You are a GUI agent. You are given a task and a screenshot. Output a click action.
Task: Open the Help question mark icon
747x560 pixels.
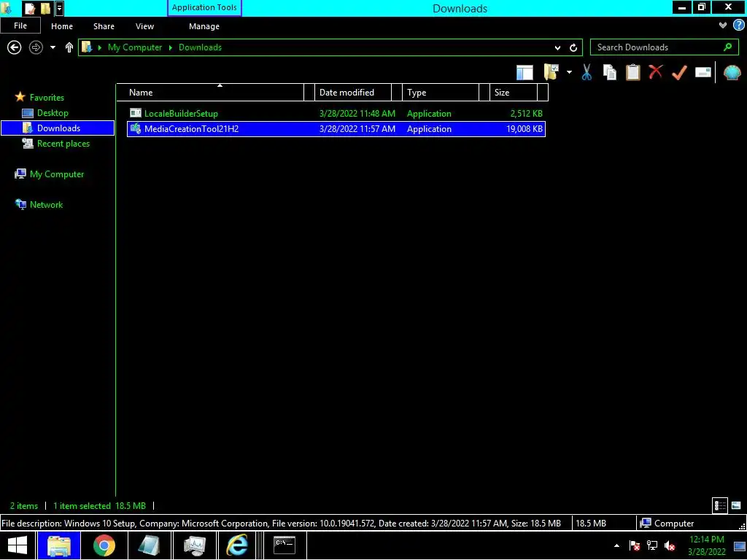tap(738, 26)
